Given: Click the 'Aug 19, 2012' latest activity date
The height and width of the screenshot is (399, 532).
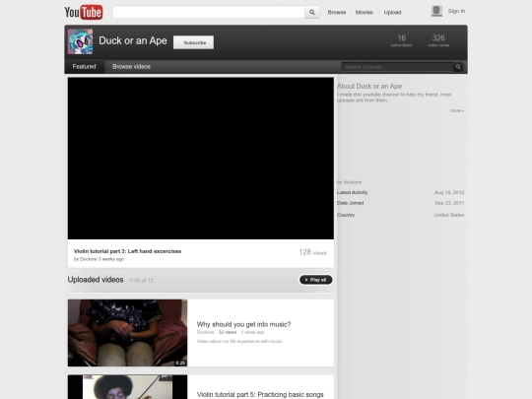Looking at the screenshot, I should [x=449, y=192].
